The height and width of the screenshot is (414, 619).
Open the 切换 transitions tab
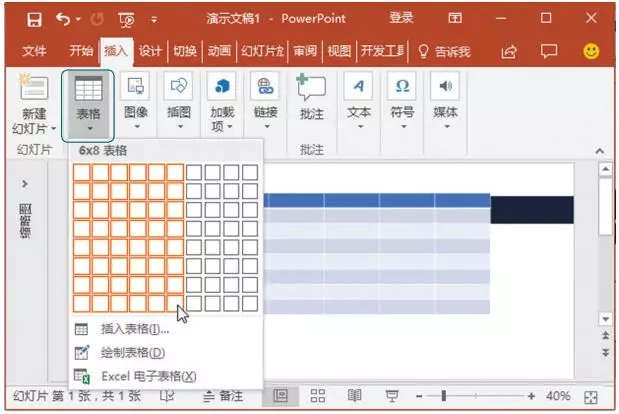(185, 51)
